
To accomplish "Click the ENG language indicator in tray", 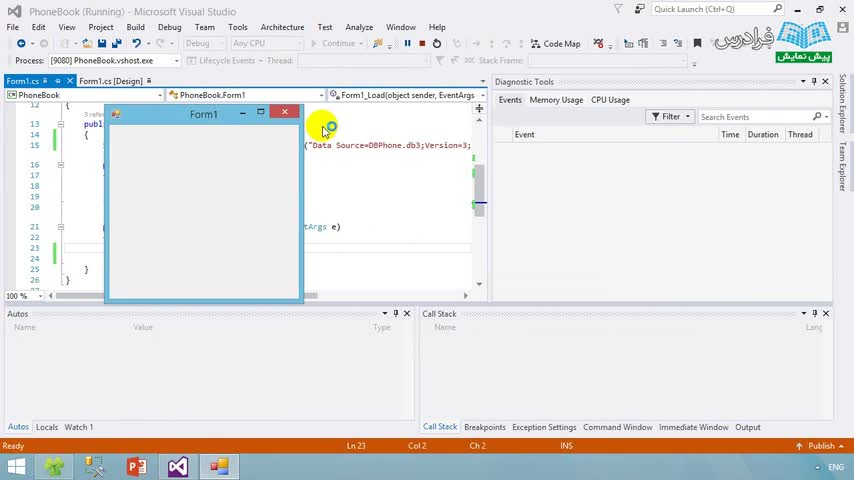I will 835,467.
